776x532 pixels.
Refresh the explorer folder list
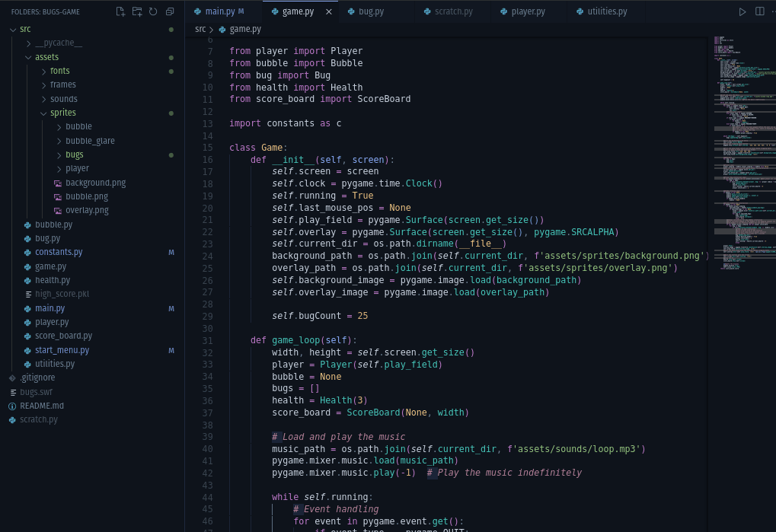click(153, 11)
